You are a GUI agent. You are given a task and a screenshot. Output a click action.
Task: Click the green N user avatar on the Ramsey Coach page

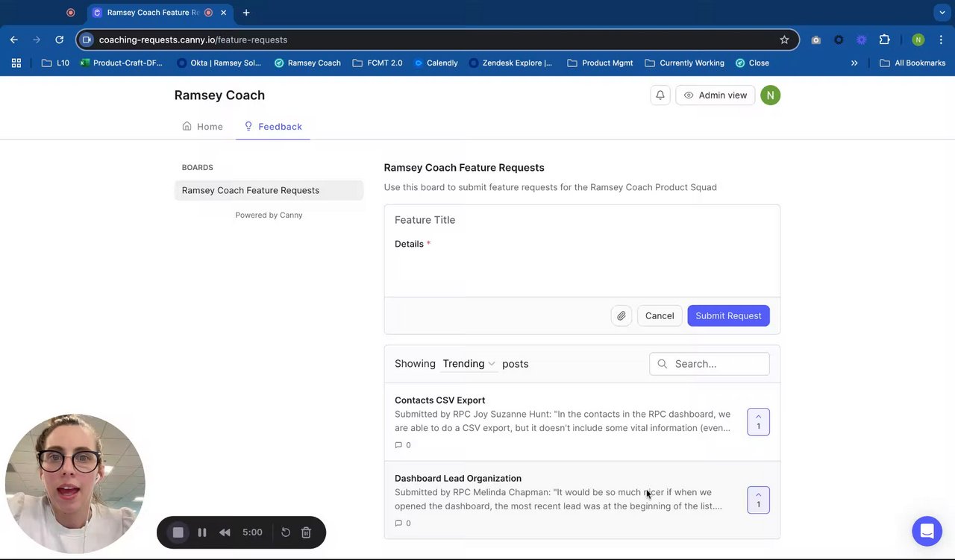click(x=770, y=95)
